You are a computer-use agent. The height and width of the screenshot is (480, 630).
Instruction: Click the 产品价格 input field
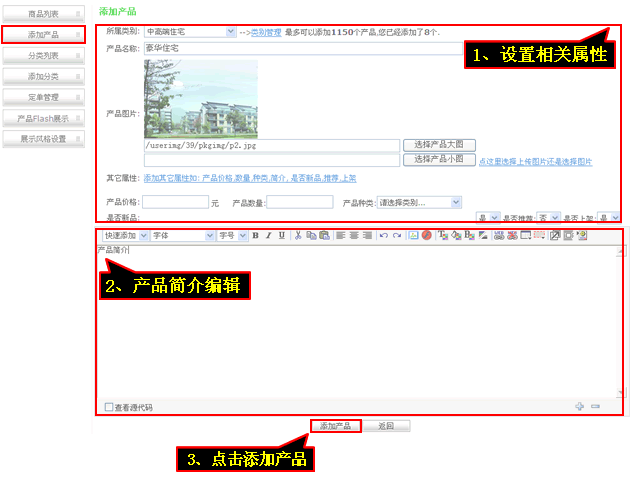point(175,202)
